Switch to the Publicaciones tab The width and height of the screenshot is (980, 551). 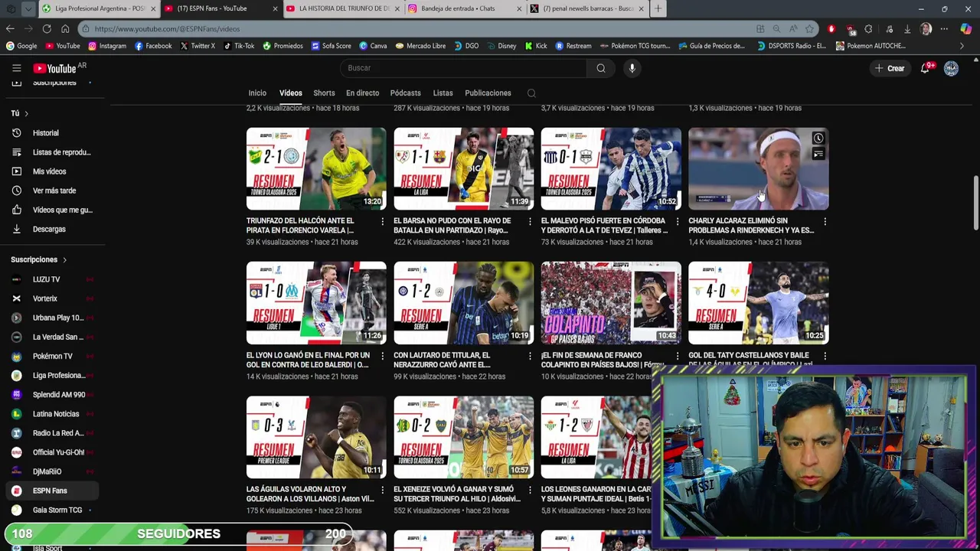click(488, 93)
